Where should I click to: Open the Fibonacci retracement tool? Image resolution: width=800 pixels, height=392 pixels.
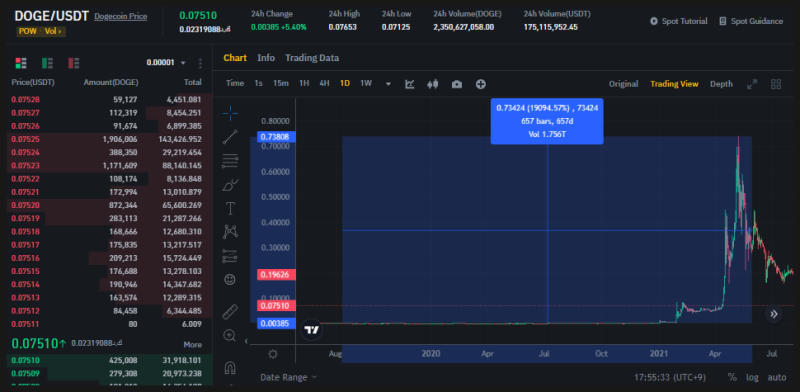230,161
